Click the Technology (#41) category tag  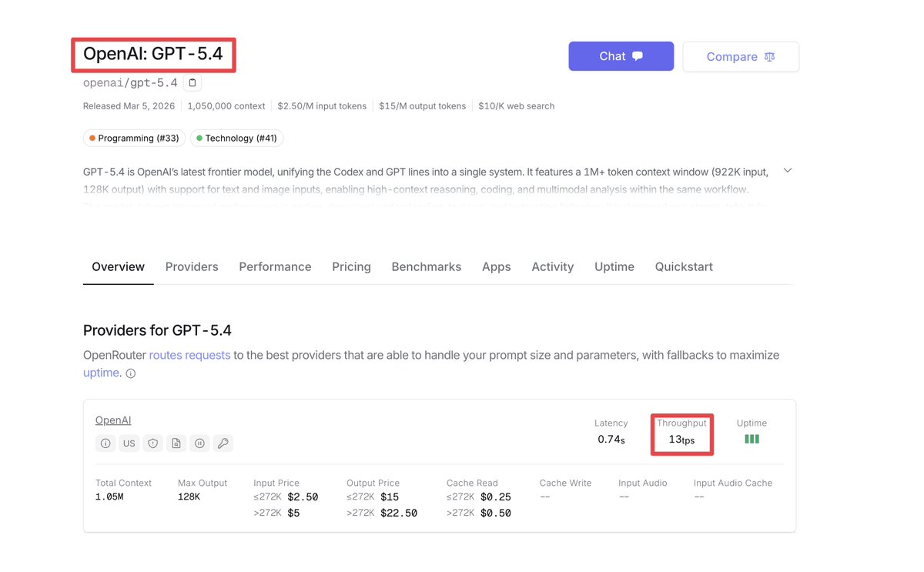236,138
